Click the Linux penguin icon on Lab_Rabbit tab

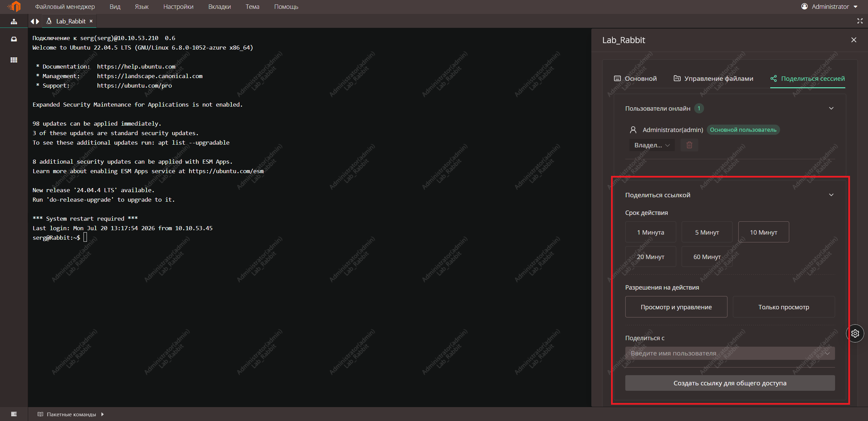[x=49, y=21]
